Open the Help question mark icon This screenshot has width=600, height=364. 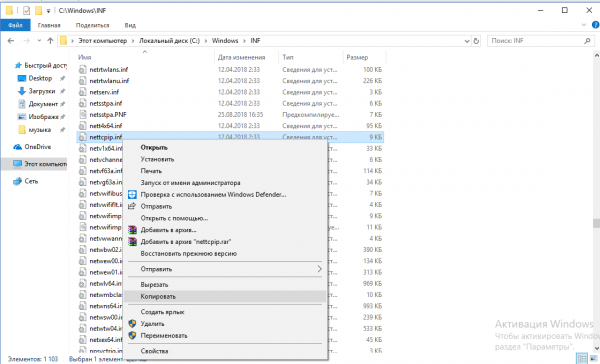click(x=595, y=25)
